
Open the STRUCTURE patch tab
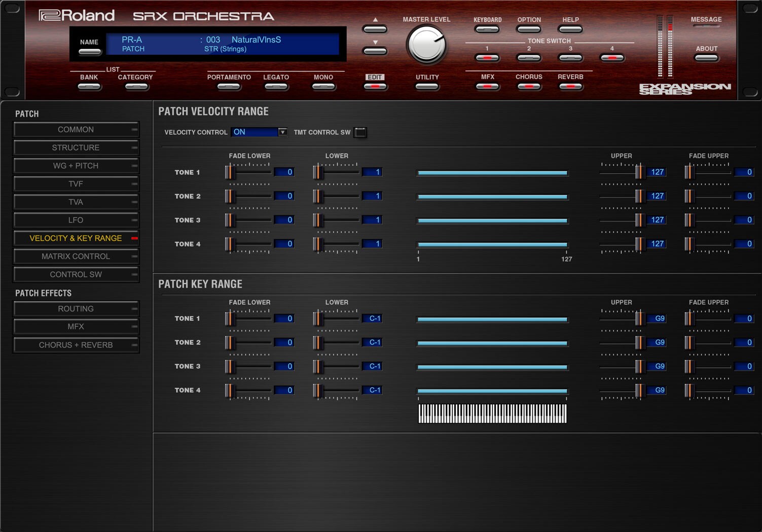tap(76, 148)
